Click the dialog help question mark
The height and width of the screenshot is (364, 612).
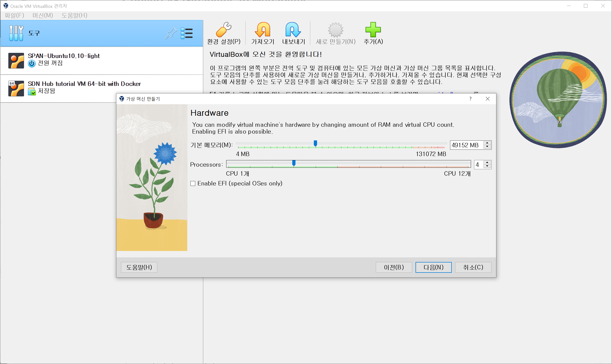click(470, 99)
